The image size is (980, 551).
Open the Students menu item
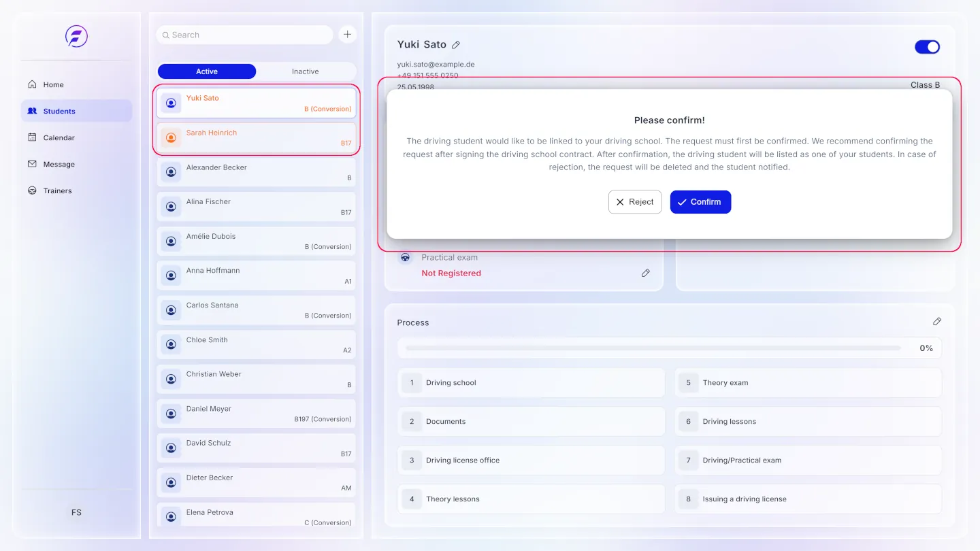(76, 111)
